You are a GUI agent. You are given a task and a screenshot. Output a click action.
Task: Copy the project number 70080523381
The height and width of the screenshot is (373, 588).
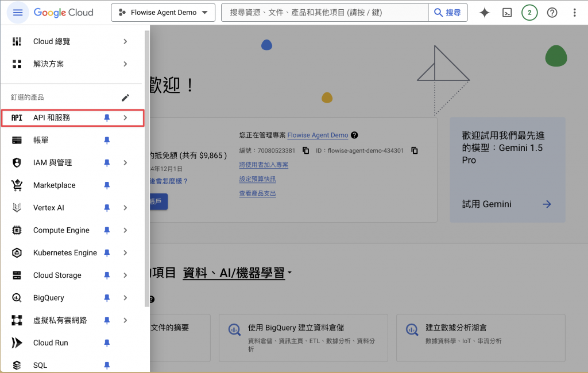305,150
